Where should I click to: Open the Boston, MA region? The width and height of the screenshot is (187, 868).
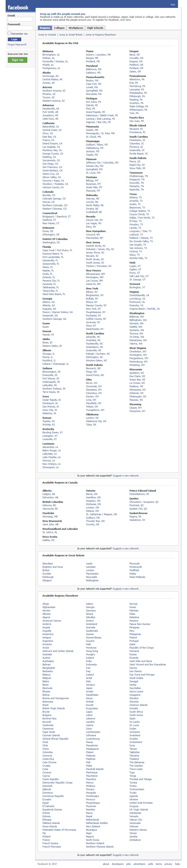[x=92, y=81]
